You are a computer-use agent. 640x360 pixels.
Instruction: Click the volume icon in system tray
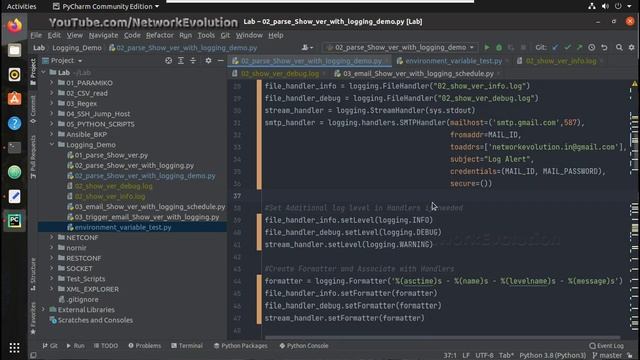pyautogui.click(x=605, y=6)
